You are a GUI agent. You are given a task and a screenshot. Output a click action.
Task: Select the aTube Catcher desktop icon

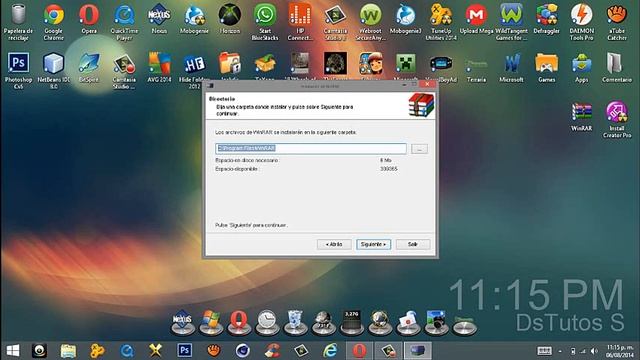617,22
